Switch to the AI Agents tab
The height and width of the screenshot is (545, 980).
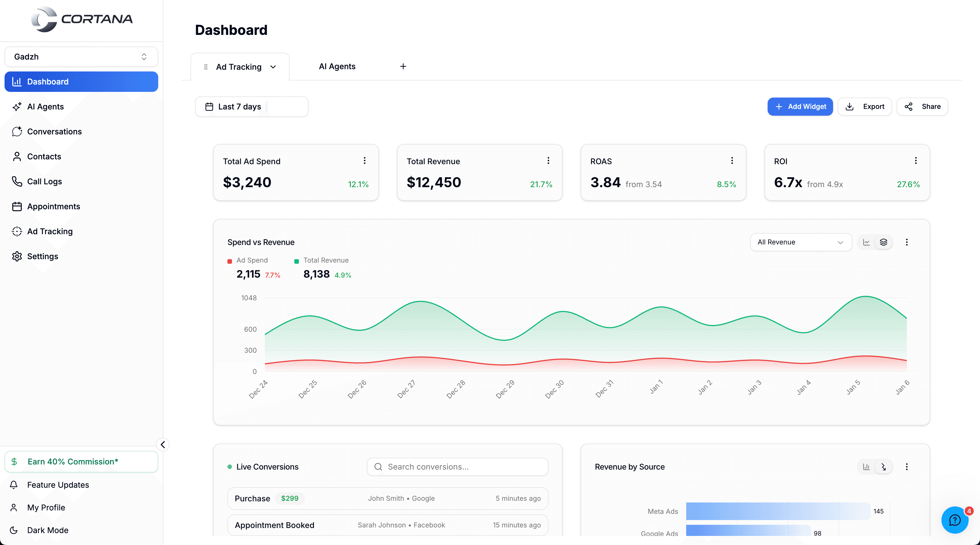[337, 66]
